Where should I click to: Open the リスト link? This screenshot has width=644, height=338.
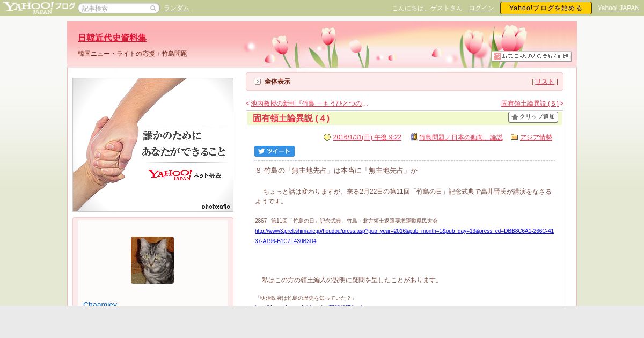[x=545, y=82]
